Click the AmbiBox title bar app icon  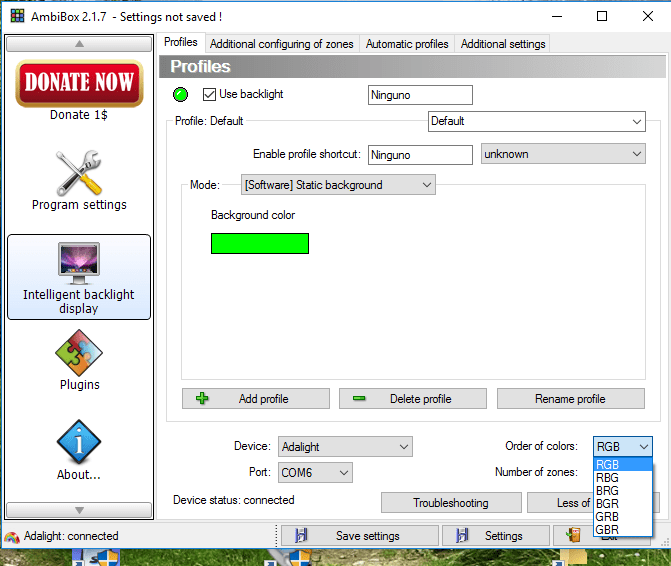coord(18,16)
